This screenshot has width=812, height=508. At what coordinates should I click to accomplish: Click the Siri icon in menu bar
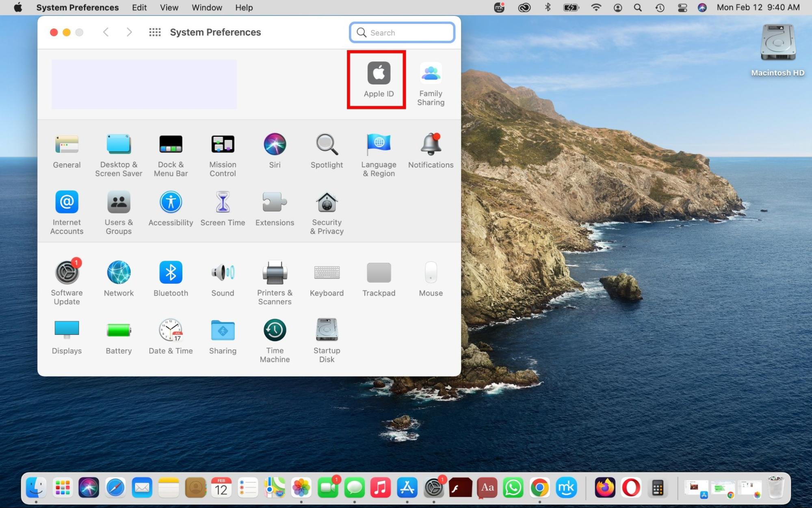702,7
